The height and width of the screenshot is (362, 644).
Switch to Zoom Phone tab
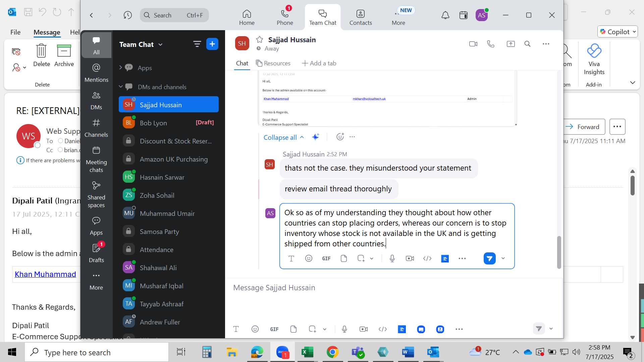[285, 17]
